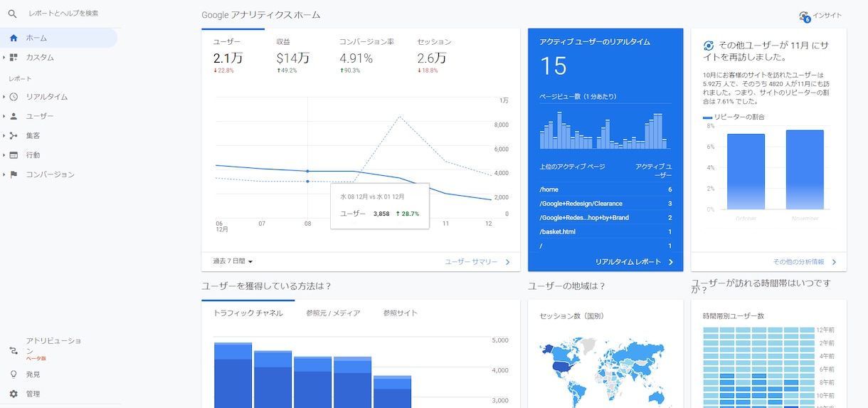Click the 発見 lightbulb icon
The width and height of the screenshot is (868, 408).
14,374
